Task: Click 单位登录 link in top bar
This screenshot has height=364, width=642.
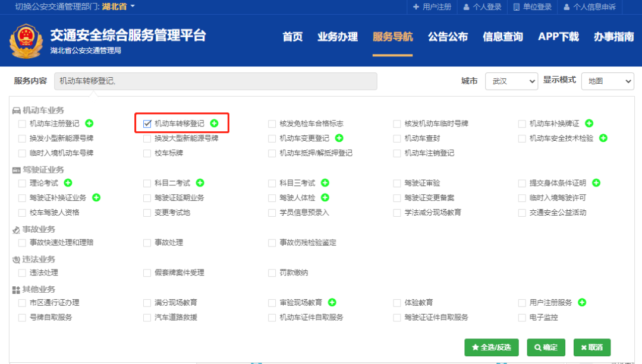Action: [x=532, y=7]
